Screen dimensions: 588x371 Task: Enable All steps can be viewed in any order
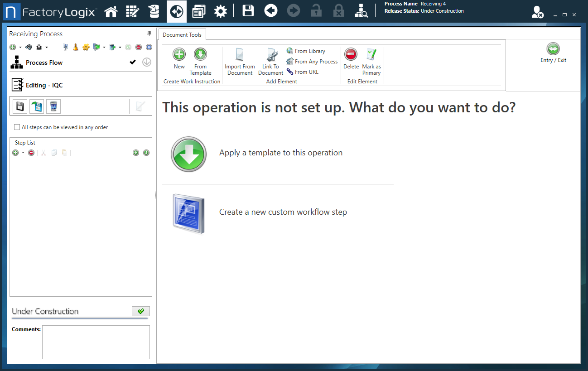click(17, 127)
